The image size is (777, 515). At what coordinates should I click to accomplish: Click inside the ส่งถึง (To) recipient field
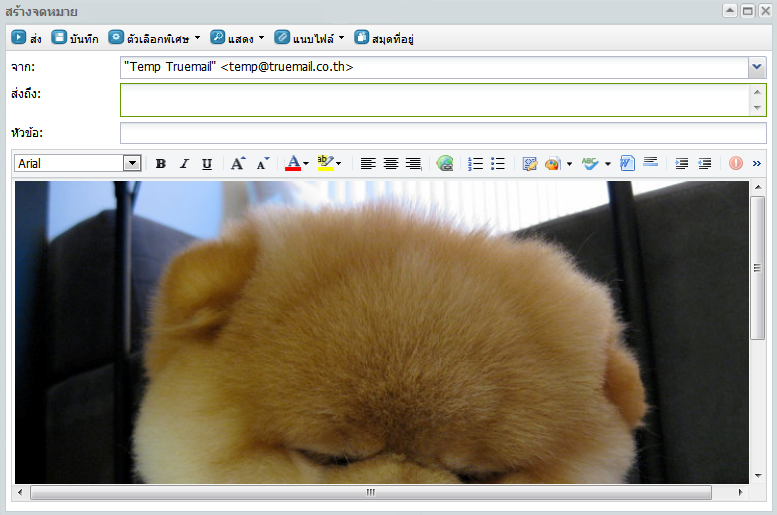(x=436, y=100)
